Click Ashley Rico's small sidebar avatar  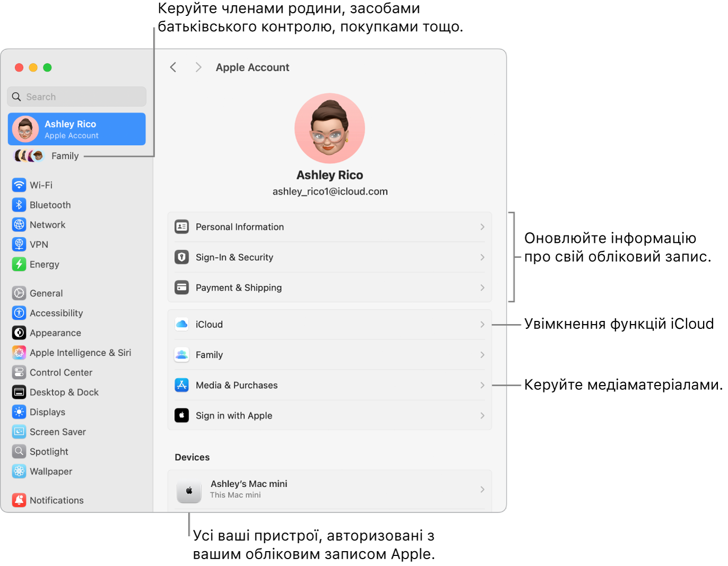coord(25,129)
